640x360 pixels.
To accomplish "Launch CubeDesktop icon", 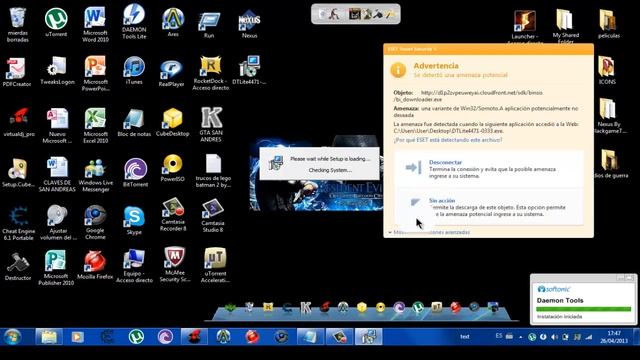I will pos(173,118).
